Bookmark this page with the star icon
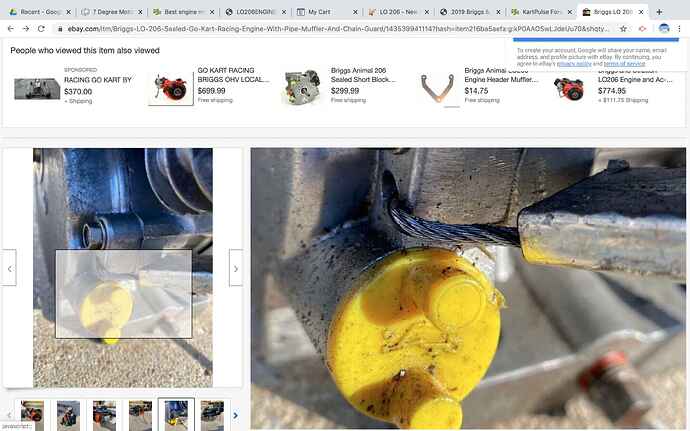The width and height of the screenshot is (690, 431). pos(623,29)
